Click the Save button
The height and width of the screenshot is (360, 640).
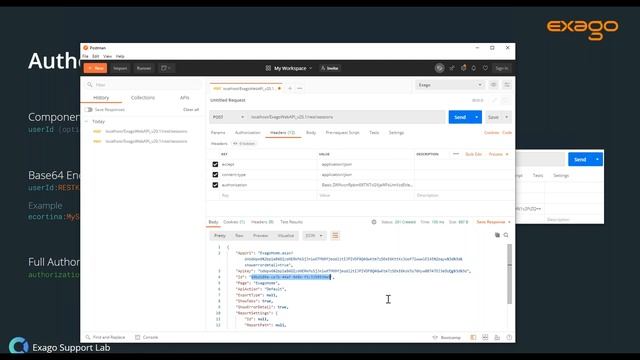[493, 117]
